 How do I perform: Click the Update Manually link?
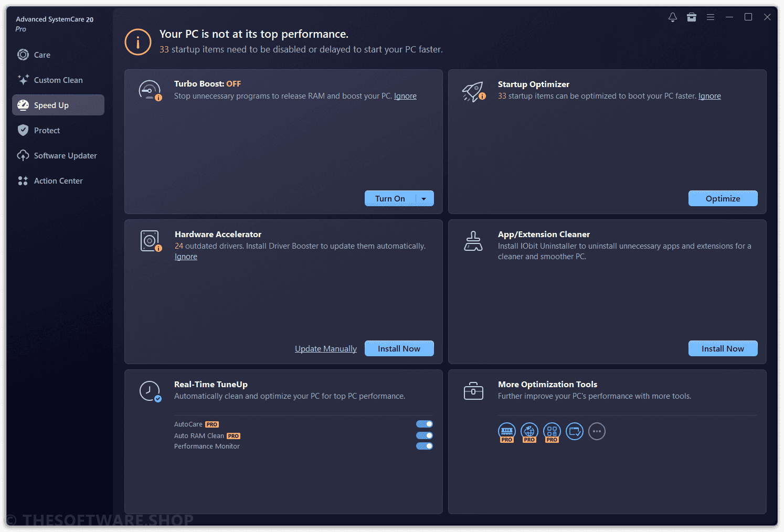click(325, 349)
